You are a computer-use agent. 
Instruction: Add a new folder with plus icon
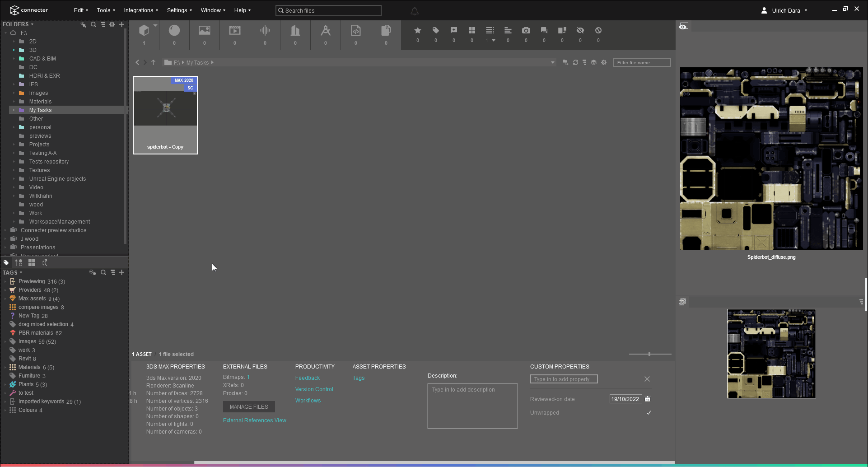click(121, 24)
